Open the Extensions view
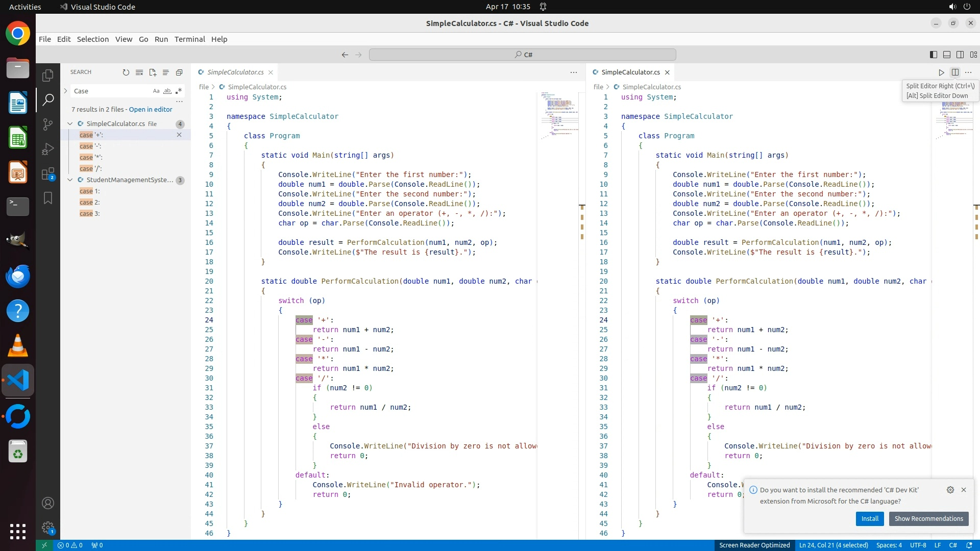 click(x=48, y=174)
